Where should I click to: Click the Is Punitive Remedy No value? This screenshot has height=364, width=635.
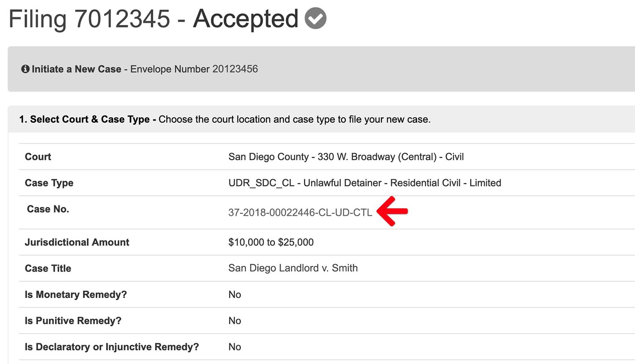coord(235,321)
